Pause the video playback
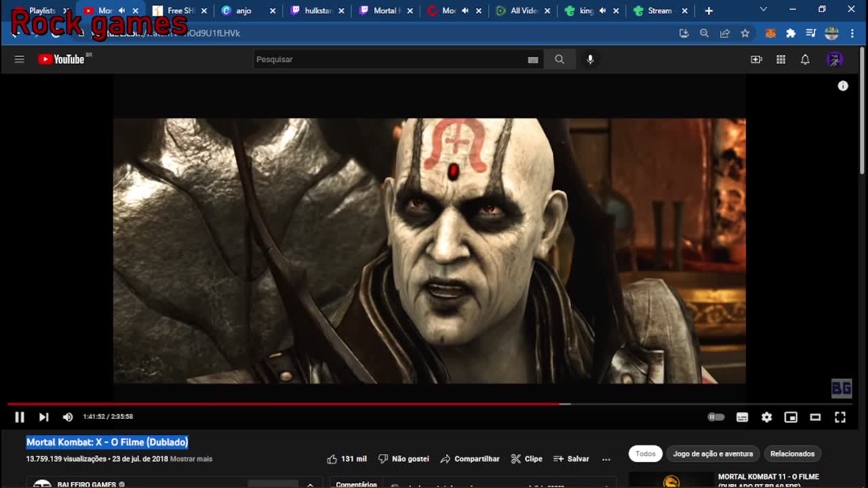Viewport: 868px width, 488px height. [x=20, y=417]
